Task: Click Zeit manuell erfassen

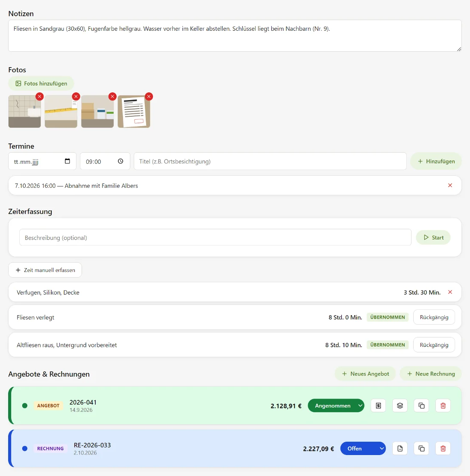Action: [45, 270]
